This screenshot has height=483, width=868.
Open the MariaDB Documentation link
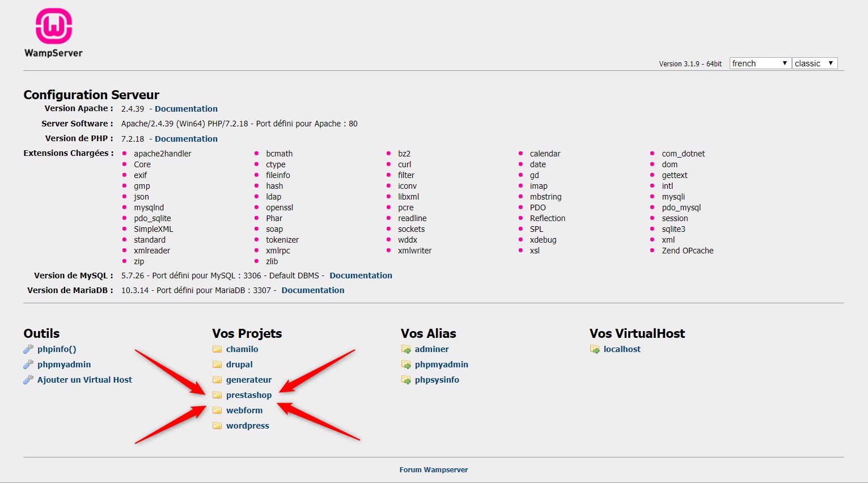pyautogui.click(x=313, y=290)
